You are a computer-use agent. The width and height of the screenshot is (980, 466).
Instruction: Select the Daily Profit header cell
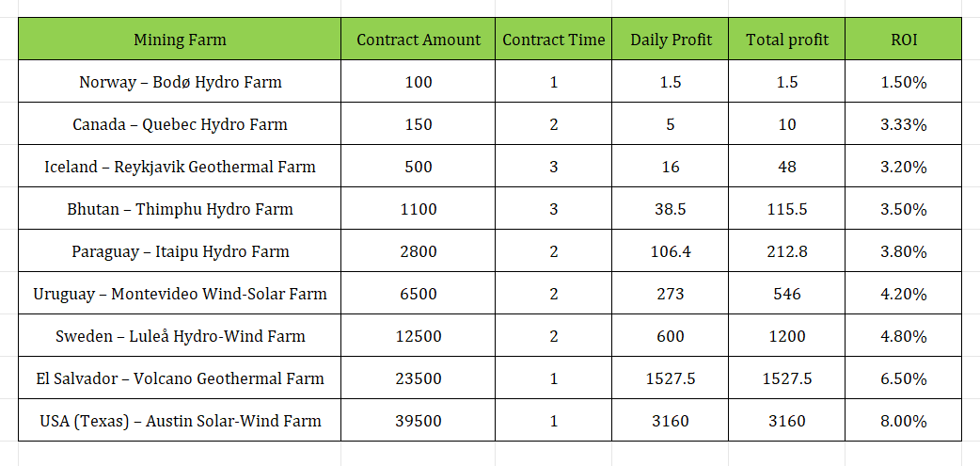pos(671,40)
